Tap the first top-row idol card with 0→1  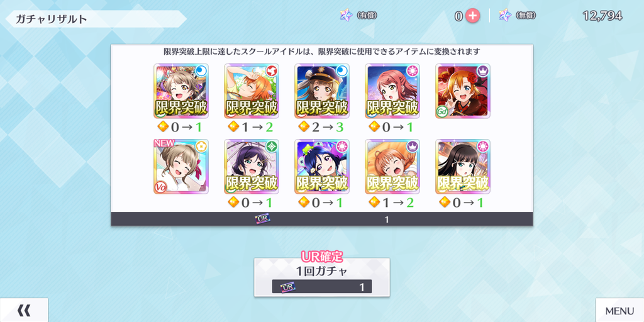(x=181, y=91)
